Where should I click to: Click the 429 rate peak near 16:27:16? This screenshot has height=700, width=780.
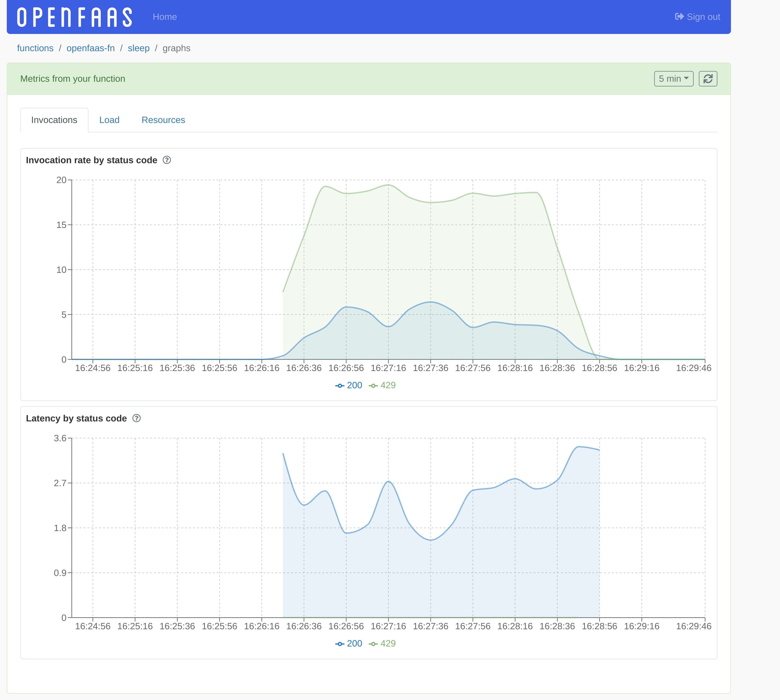coord(388,185)
